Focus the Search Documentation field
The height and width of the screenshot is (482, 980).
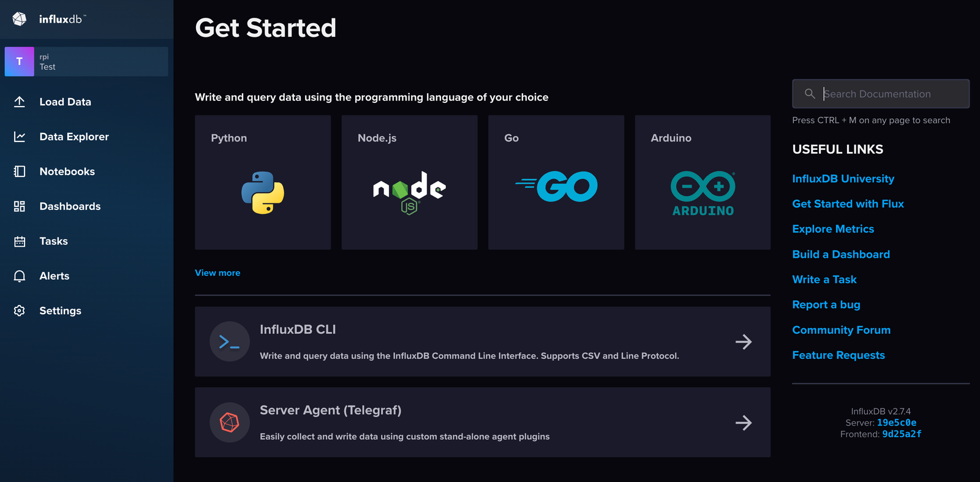(881, 94)
